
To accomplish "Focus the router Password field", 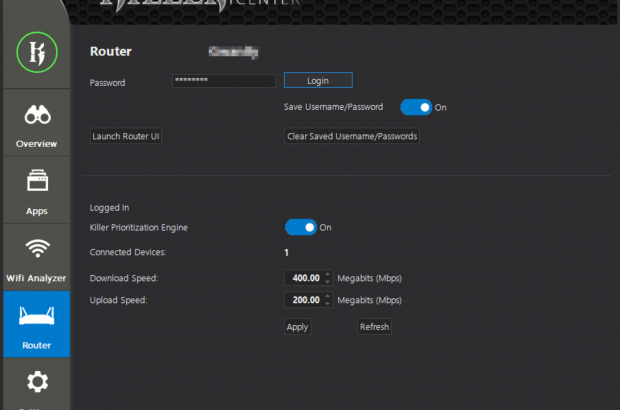I will click(x=222, y=82).
